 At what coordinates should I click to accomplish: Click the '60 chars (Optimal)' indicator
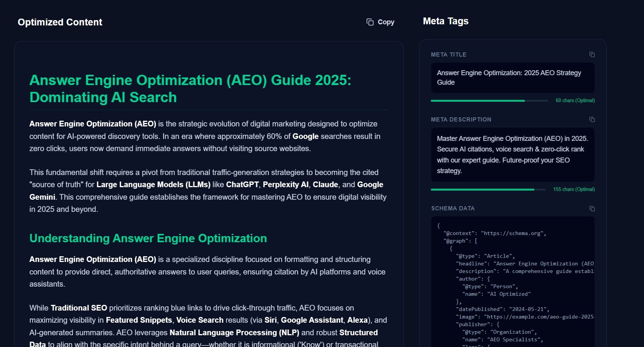[575, 101]
